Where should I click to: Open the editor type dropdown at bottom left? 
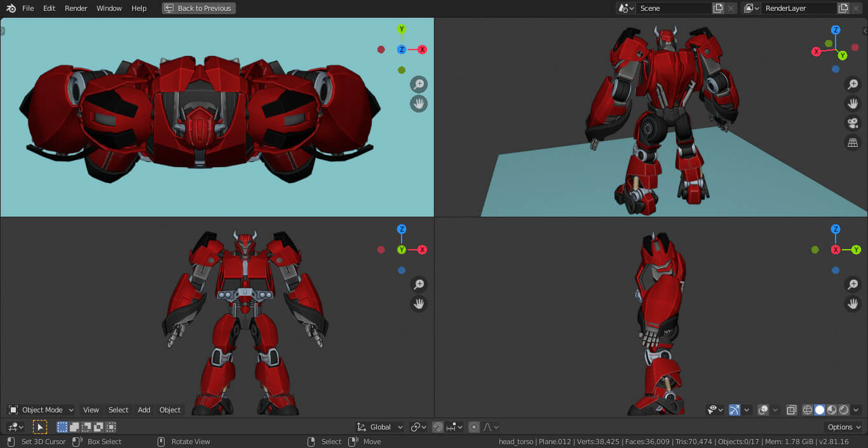pyautogui.click(x=15, y=427)
